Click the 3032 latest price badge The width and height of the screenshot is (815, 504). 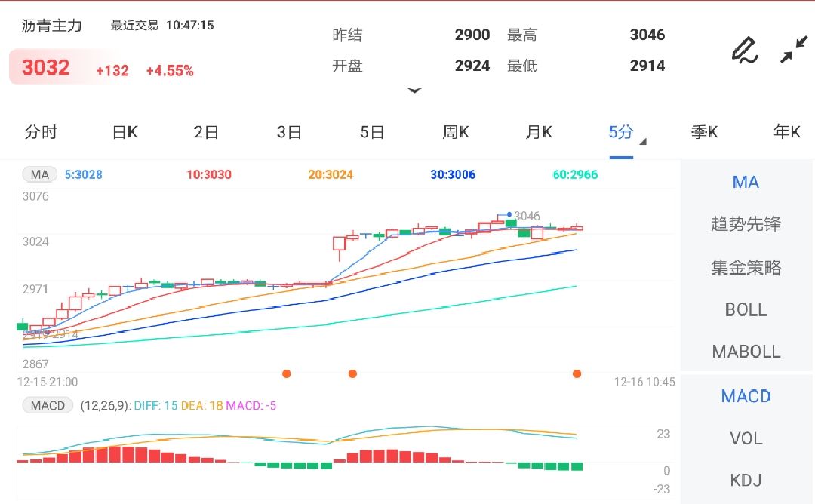[46, 68]
